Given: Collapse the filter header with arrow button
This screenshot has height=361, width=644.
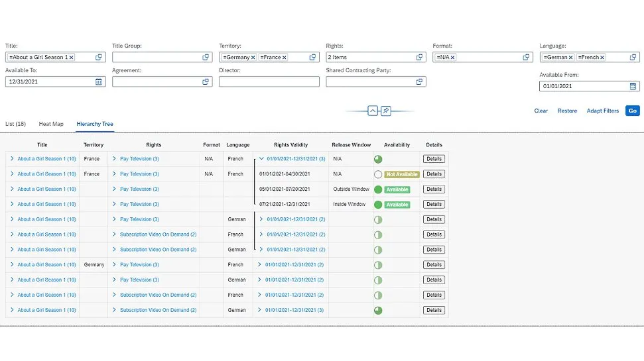Looking at the screenshot, I should pos(372,111).
